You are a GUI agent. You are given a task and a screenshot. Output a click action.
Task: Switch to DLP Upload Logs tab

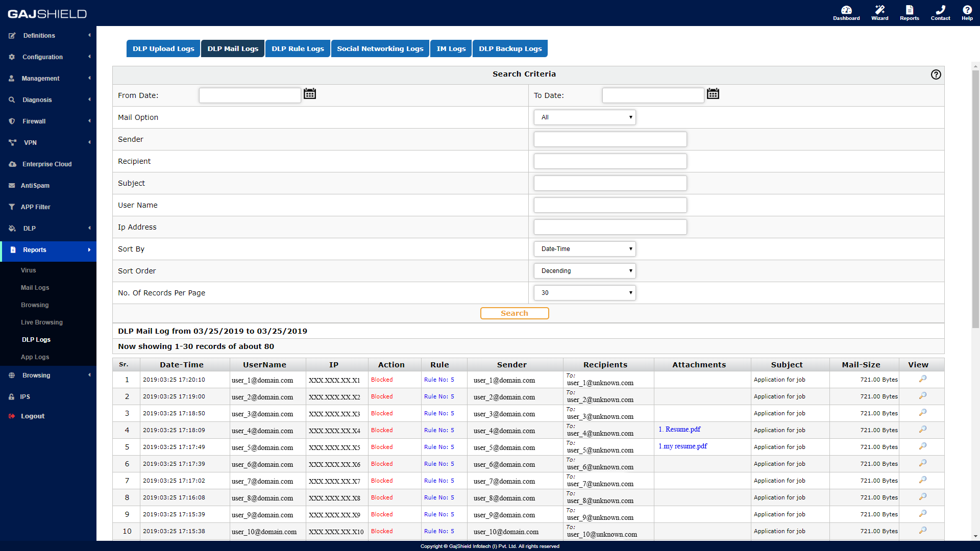point(163,48)
